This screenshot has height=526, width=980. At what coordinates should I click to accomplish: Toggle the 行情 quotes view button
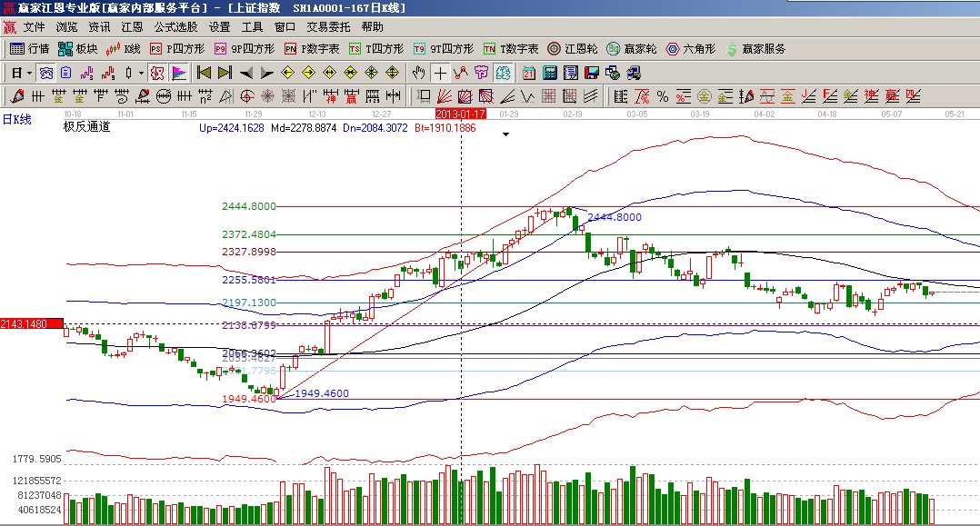pyautogui.click(x=29, y=49)
